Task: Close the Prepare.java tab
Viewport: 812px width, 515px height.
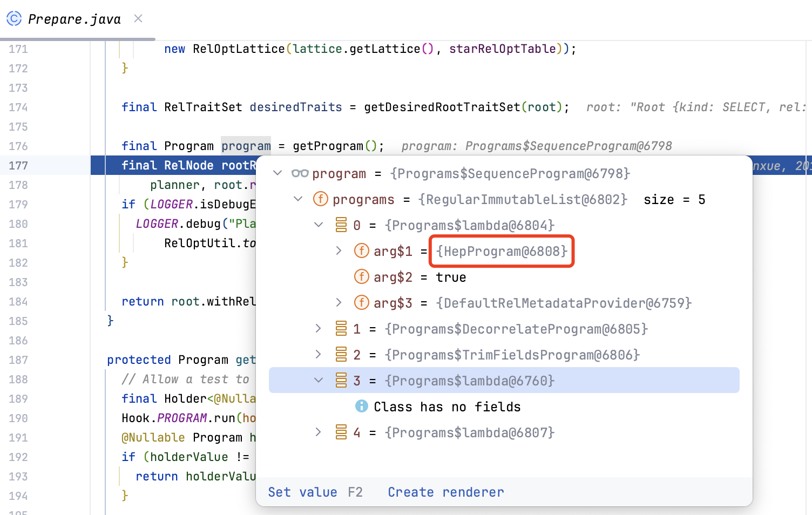Action: pyautogui.click(x=138, y=18)
